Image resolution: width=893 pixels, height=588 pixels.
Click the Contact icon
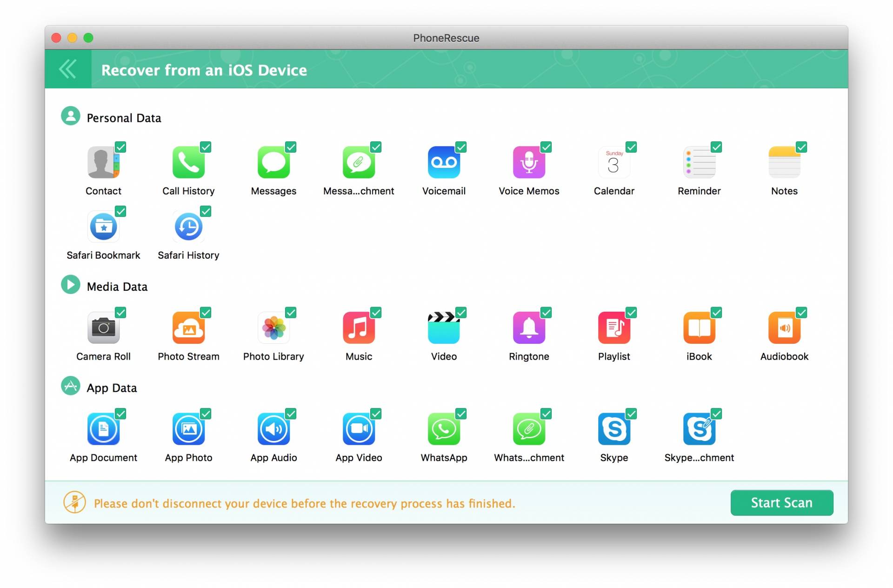coord(103,162)
